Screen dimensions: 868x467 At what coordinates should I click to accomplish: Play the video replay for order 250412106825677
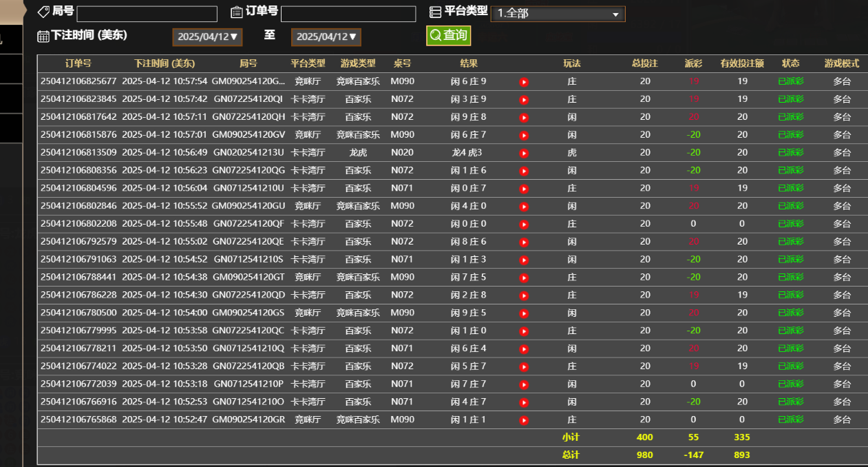pos(524,82)
